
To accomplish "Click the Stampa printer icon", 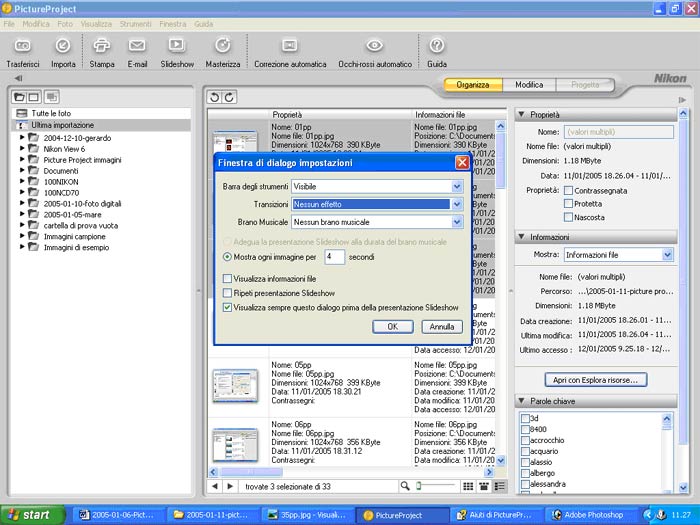I will pyautogui.click(x=102, y=46).
